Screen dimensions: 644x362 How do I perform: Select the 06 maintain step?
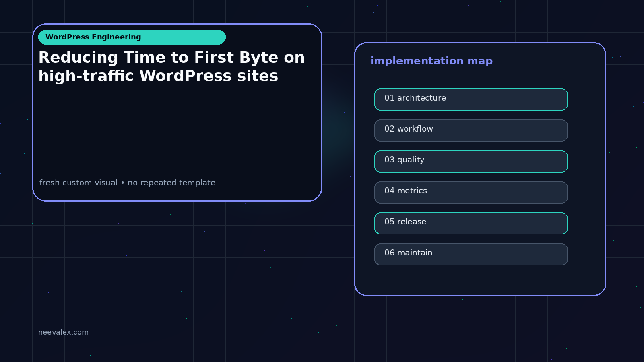pyautogui.click(x=471, y=254)
